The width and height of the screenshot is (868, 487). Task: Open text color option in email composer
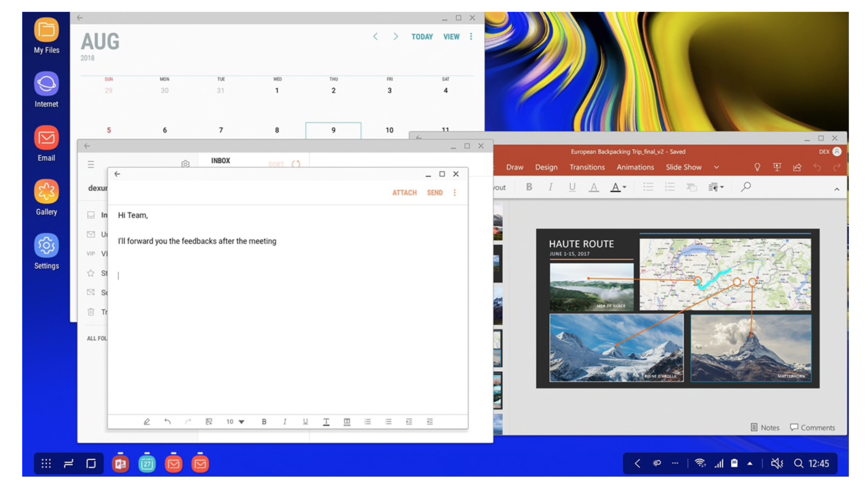pos(326,422)
